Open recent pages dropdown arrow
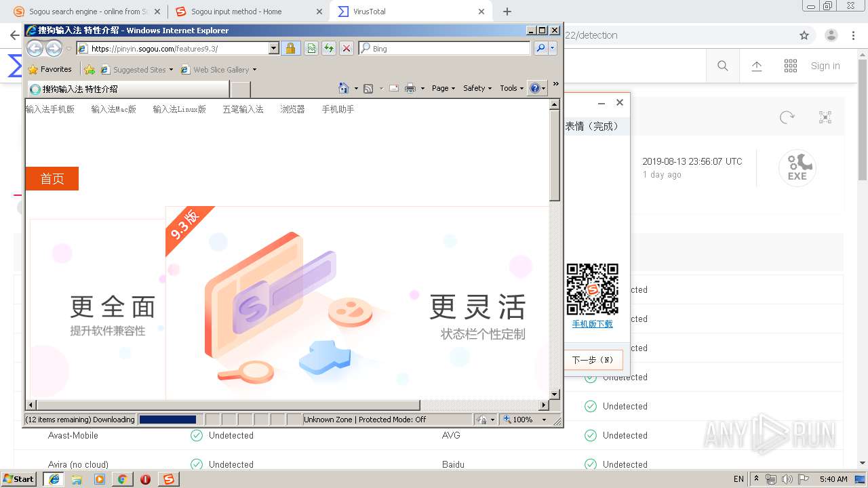 click(x=68, y=49)
